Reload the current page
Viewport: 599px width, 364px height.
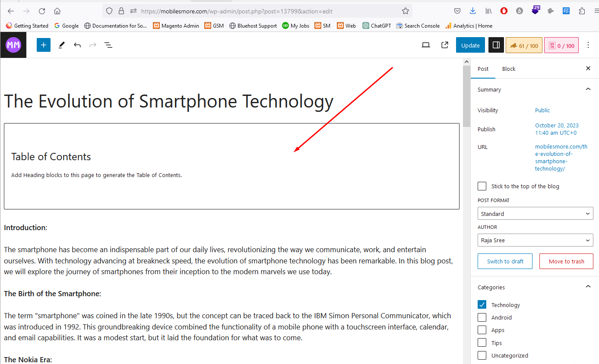(x=42, y=11)
